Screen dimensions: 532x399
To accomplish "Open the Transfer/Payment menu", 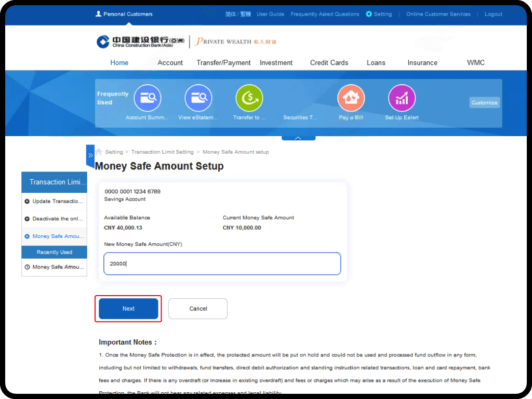I will (x=223, y=63).
